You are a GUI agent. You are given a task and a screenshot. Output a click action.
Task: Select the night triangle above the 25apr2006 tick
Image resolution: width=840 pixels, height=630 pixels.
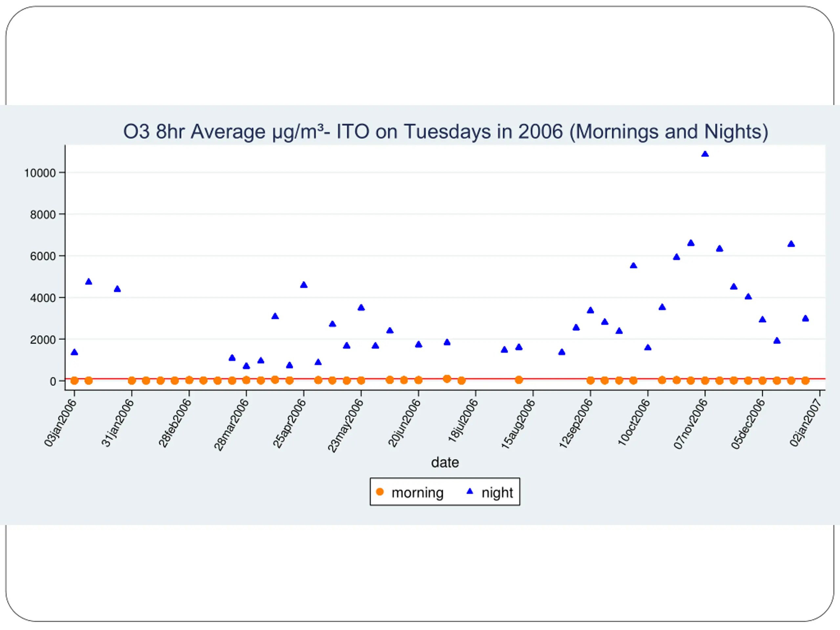[304, 285]
